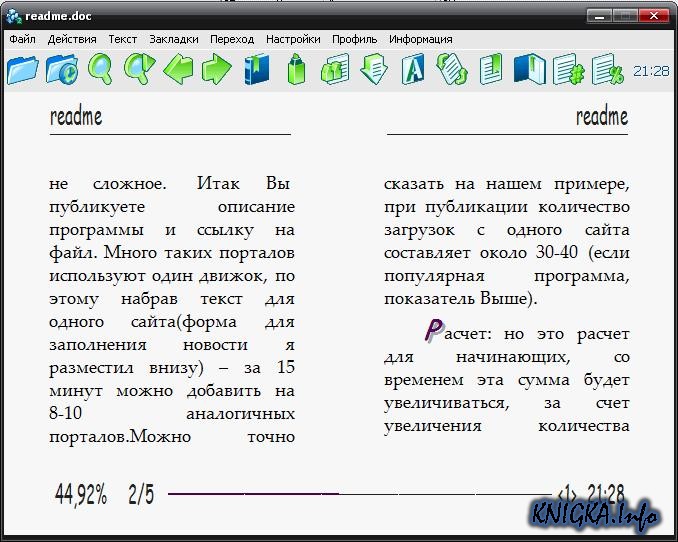Click the words 'сказать на нашем примере,'
Screen dimensions: 678x542
(x=507, y=184)
